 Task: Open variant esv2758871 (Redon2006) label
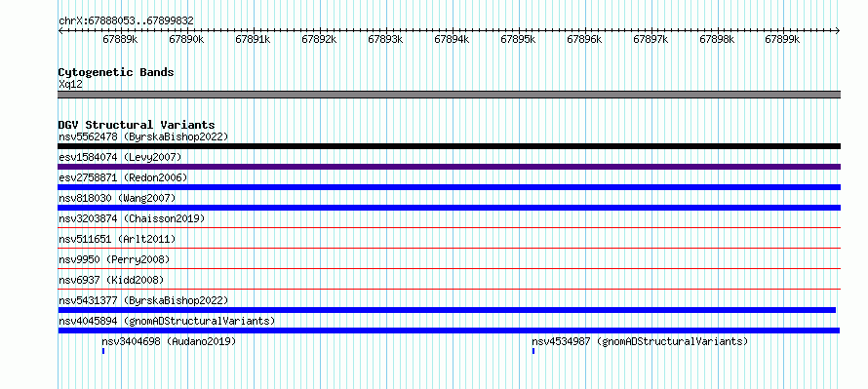coord(123,177)
